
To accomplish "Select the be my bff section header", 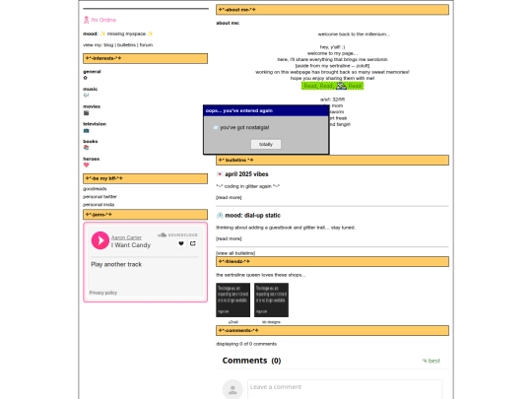I will click(x=145, y=178).
